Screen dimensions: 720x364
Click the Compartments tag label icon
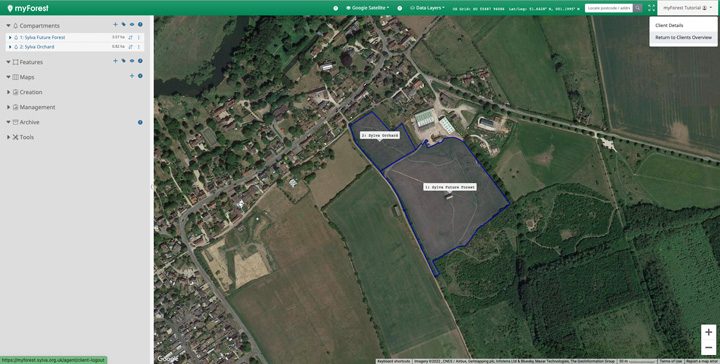point(124,25)
